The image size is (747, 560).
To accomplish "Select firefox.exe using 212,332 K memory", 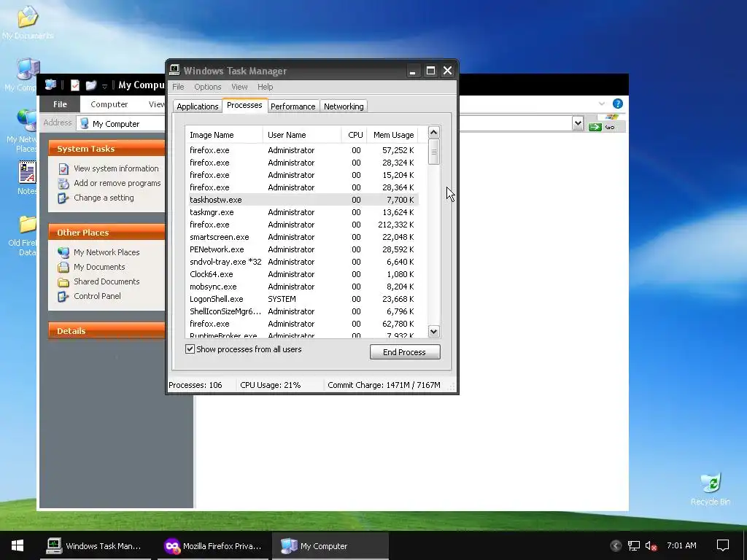I will coord(302,225).
